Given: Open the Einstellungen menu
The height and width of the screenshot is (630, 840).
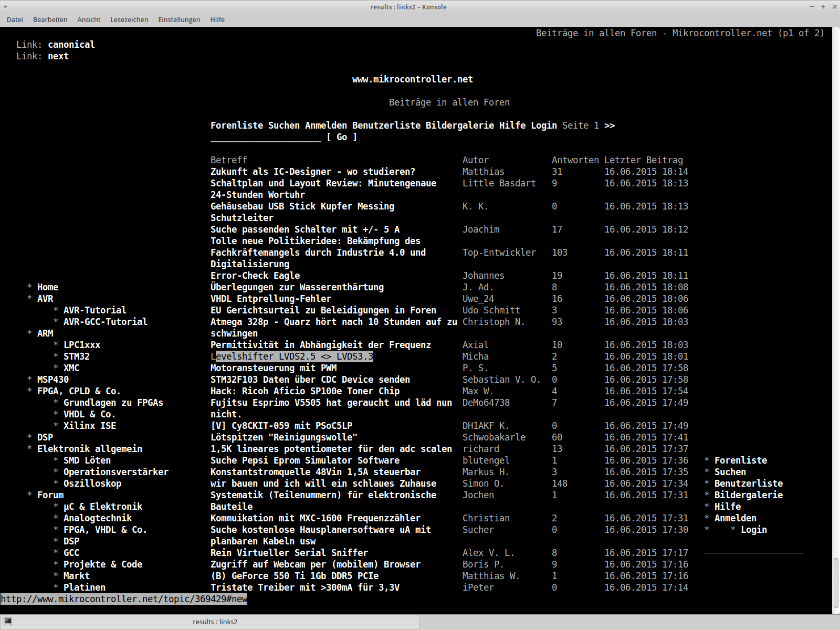Looking at the screenshot, I should coord(178,19).
